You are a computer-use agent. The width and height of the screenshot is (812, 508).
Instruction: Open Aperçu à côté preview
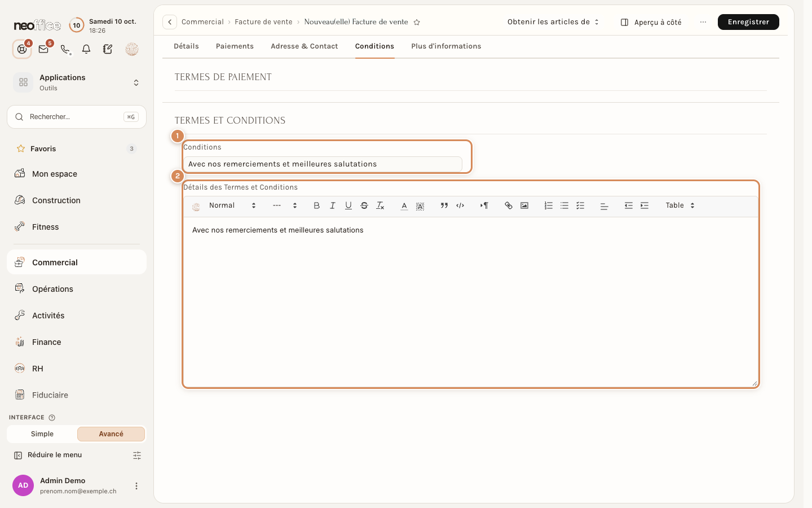651,22
